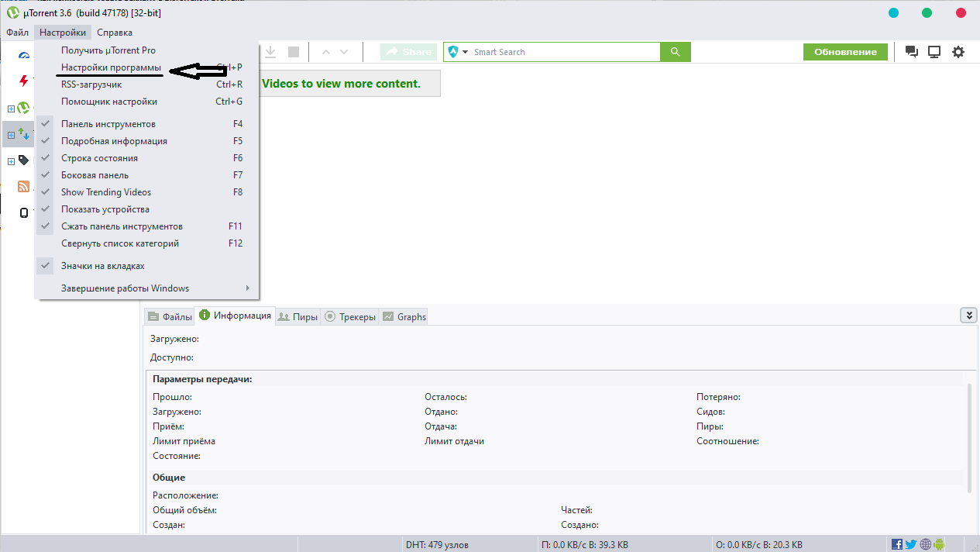The height and width of the screenshot is (552, 980).
Task: Choose Настройки программы from the menu
Action: coord(112,67)
